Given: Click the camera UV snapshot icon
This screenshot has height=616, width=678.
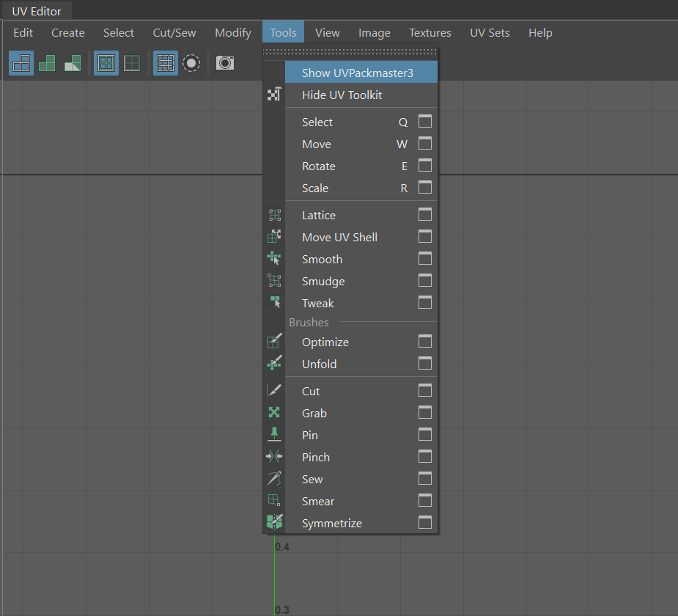Looking at the screenshot, I should click(x=225, y=63).
